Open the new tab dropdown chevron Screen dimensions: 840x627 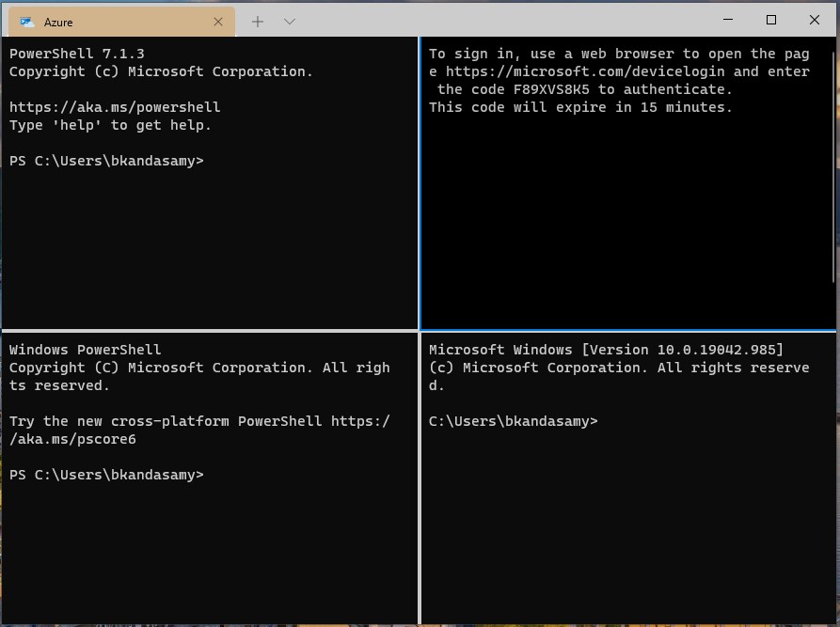coord(288,21)
